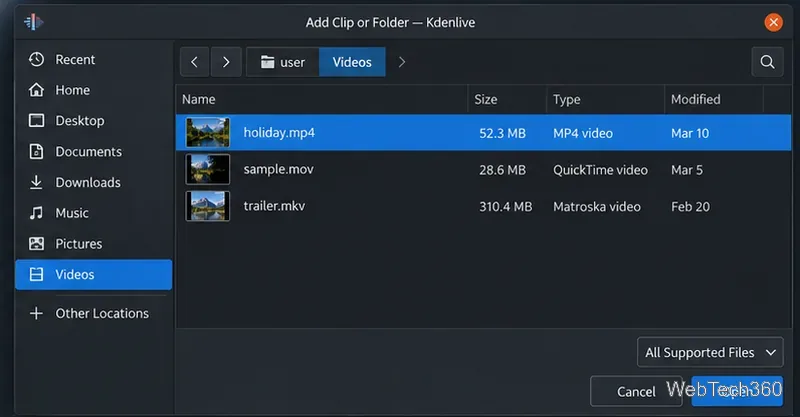Select trailer.mkv file name
The image size is (800, 417).
click(x=274, y=206)
